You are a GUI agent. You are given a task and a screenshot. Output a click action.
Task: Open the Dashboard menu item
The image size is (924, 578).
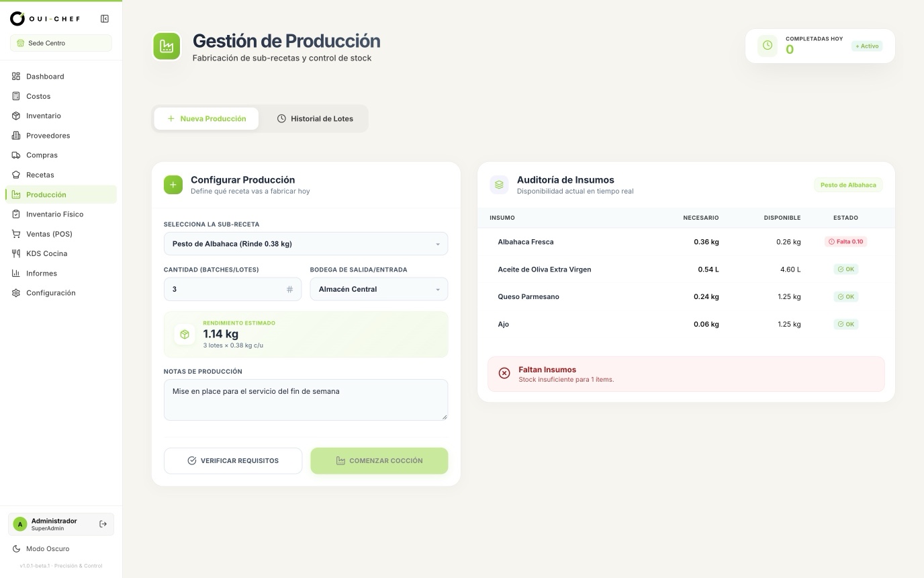pyautogui.click(x=61, y=77)
